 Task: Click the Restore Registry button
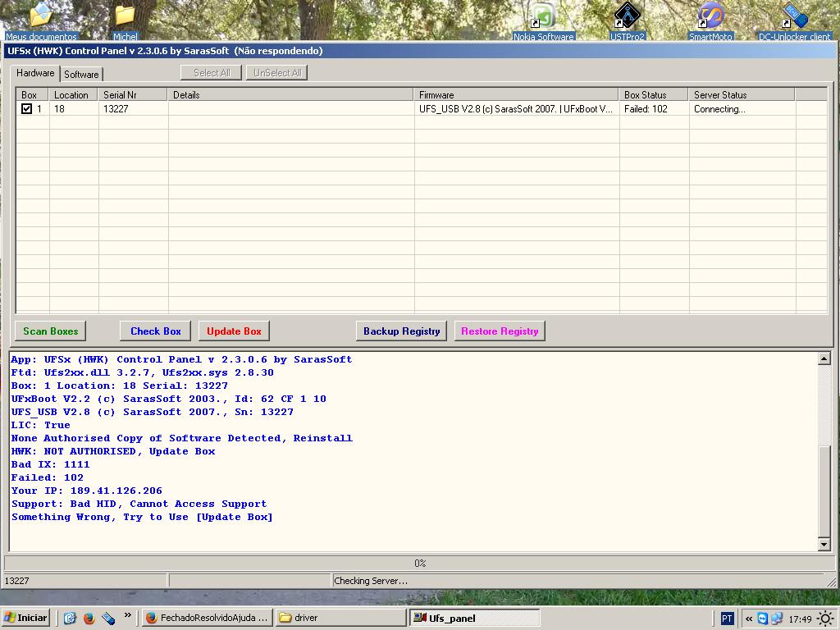[x=500, y=331]
